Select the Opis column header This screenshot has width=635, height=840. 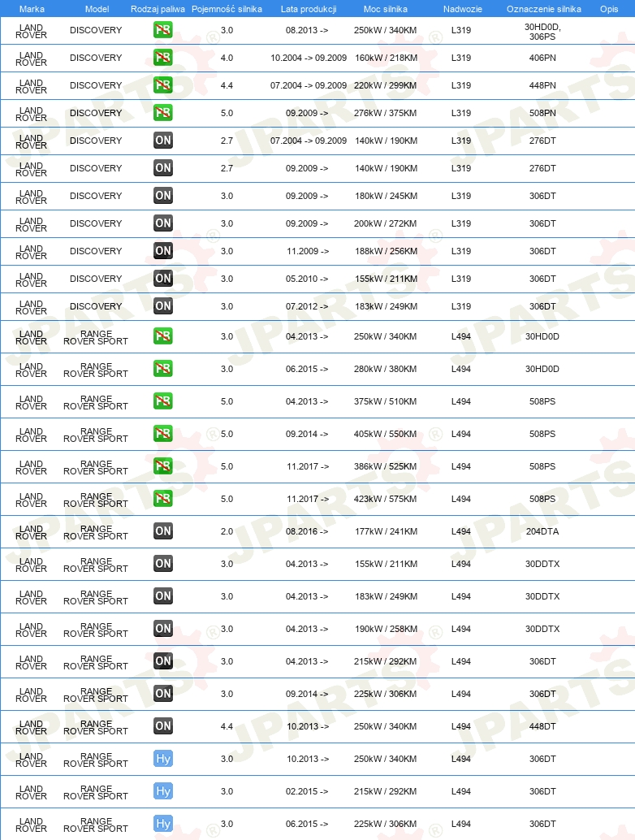click(x=609, y=9)
